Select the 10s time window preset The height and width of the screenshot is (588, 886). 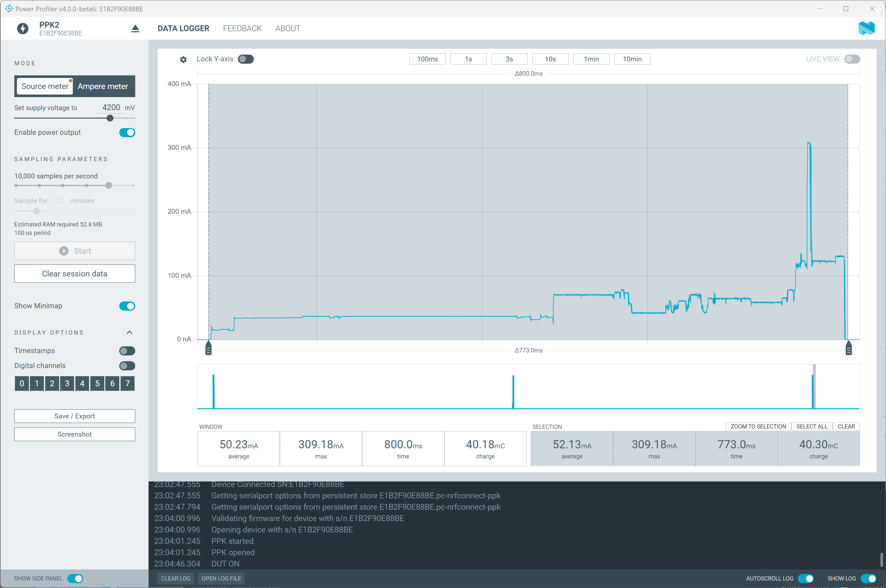pos(550,59)
